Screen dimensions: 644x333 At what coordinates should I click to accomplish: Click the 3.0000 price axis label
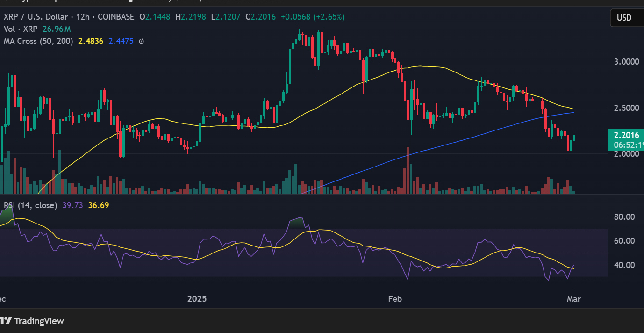point(626,61)
